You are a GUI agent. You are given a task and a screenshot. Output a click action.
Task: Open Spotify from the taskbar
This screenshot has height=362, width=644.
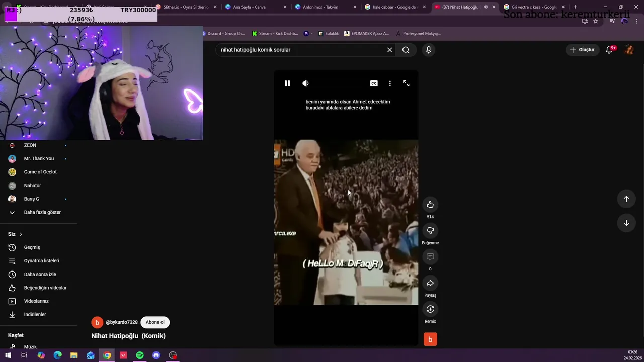pyautogui.click(x=140, y=355)
